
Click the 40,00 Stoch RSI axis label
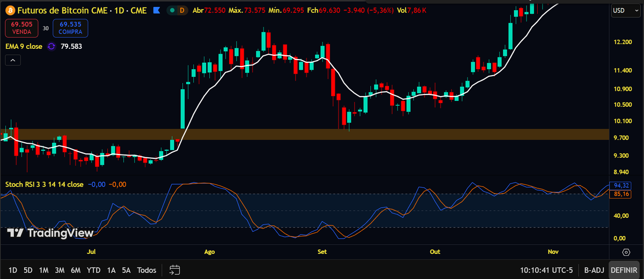click(x=621, y=216)
